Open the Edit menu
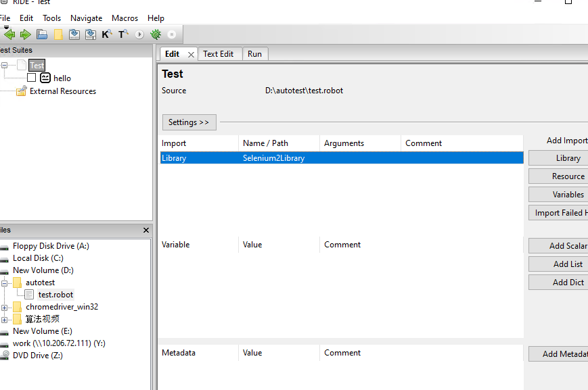Image resolution: width=588 pixels, height=390 pixels. click(26, 18)
